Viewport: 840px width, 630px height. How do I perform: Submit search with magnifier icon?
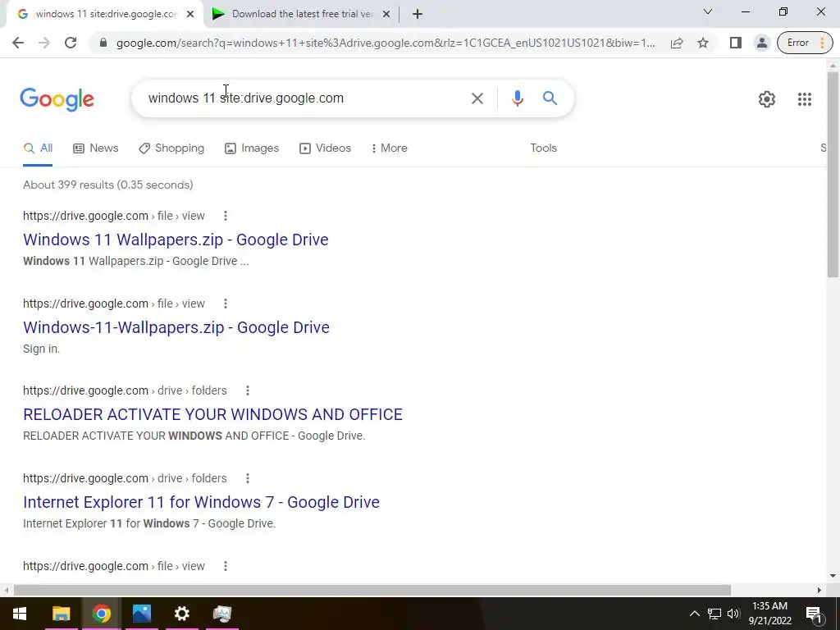pos(550,98)
